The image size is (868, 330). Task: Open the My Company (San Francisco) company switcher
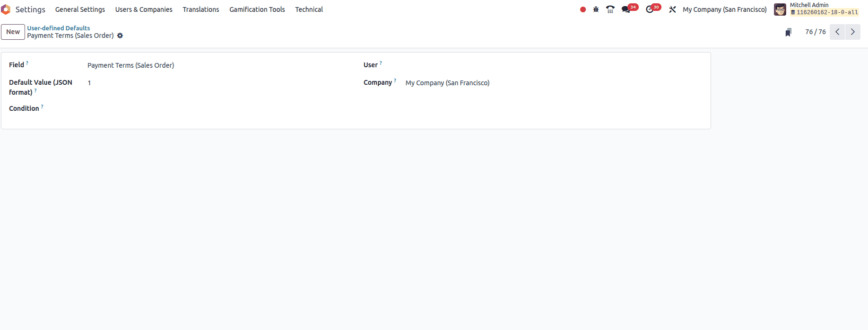[x=725, y=9]
